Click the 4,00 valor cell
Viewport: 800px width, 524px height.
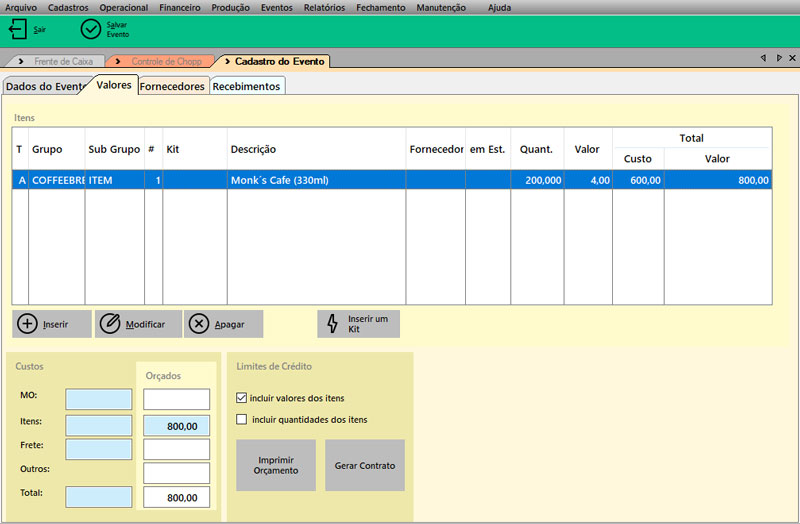point(588,180)
